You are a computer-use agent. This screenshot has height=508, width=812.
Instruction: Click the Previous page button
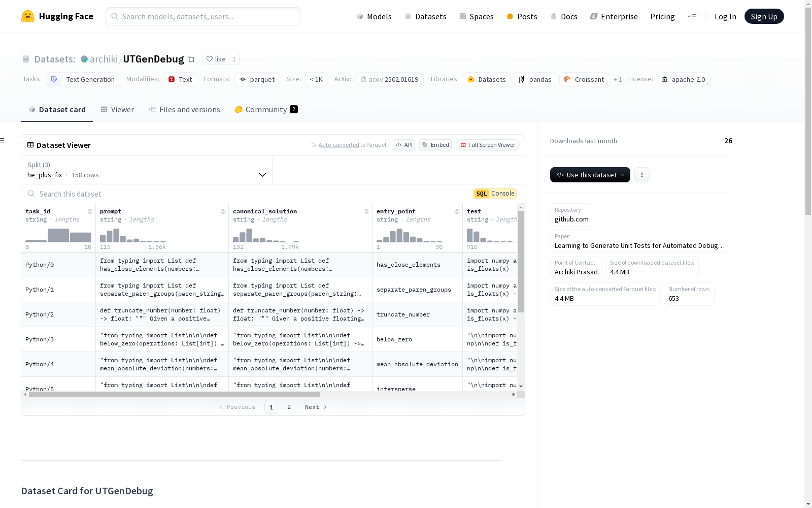pos(237,407)
